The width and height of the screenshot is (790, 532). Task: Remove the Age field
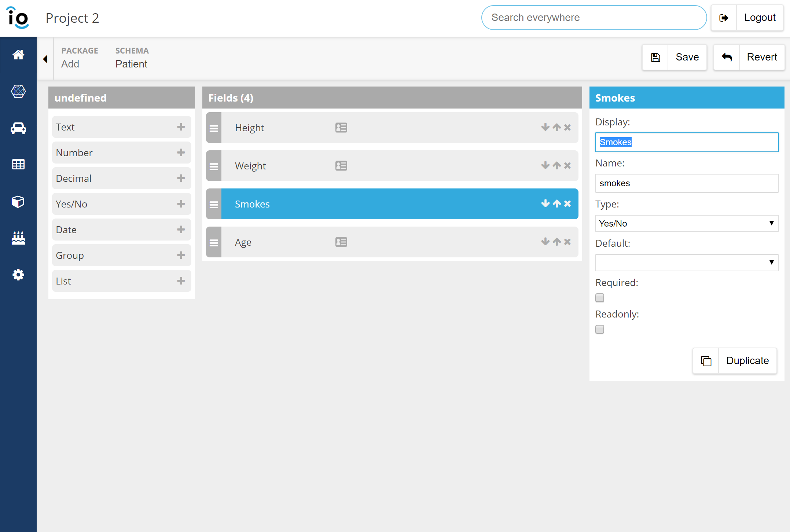pos(567,242)
